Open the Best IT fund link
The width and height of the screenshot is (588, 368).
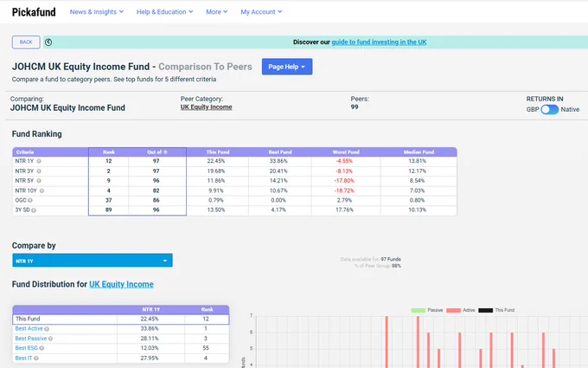23,358
